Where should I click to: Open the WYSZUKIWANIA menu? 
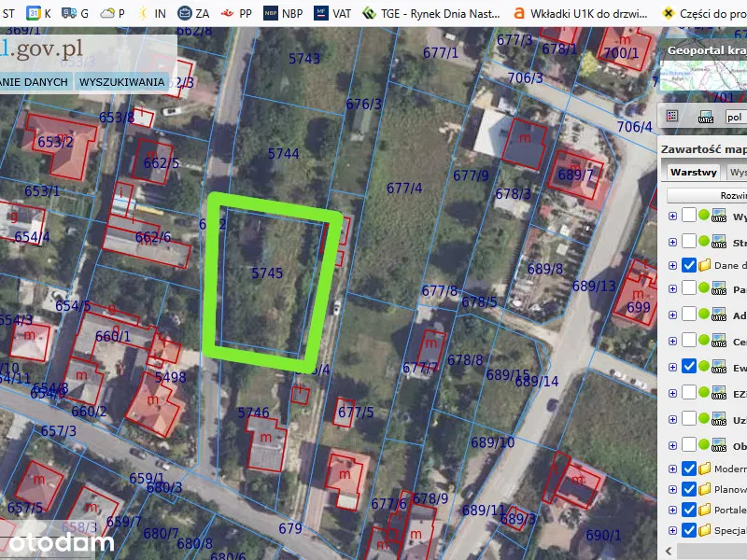tap(121, 82)
